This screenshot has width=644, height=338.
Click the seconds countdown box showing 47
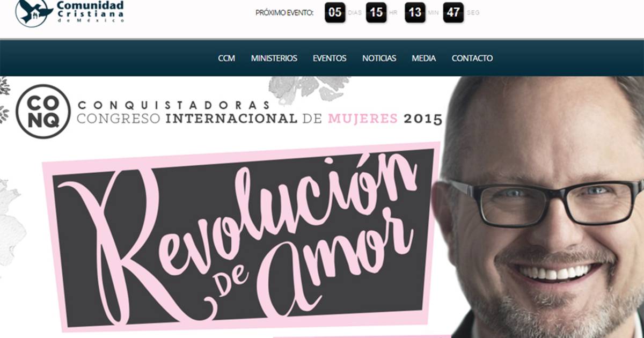point(453,12)
